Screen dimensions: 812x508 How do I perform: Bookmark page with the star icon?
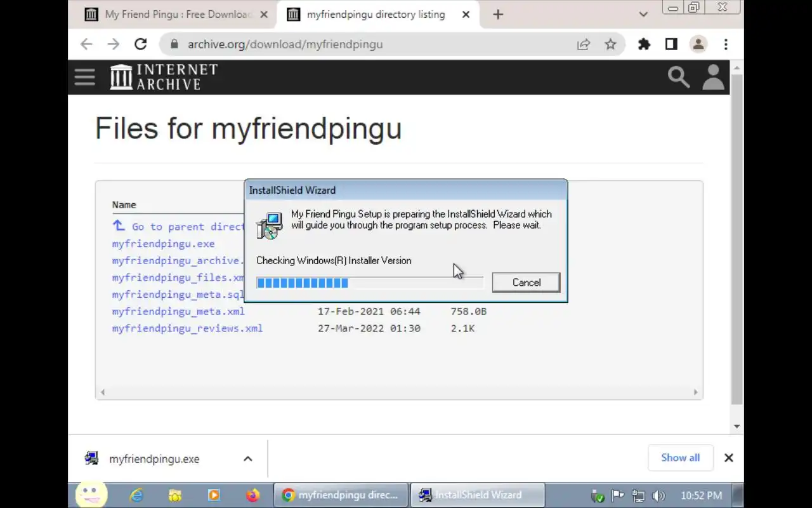point(610,44)
